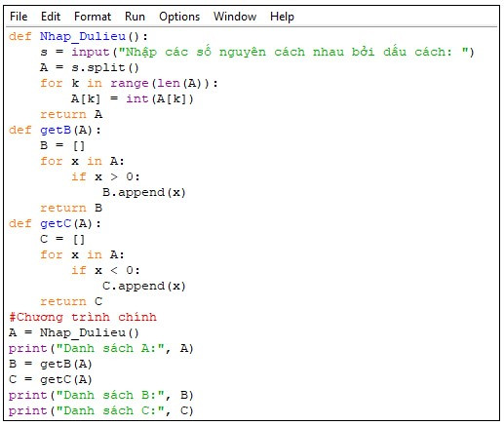This screenshot has width=504, height=426.
Task: Click the 'if x > 0:' line
Action: [105, 176]
